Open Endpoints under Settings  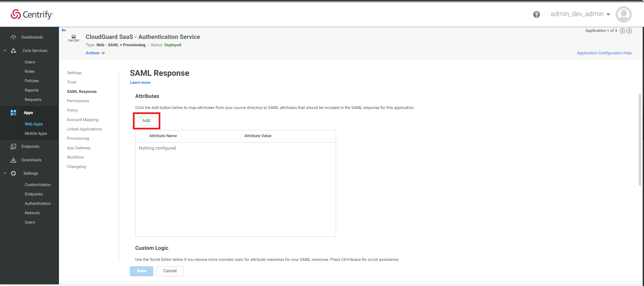coord(34,194)
